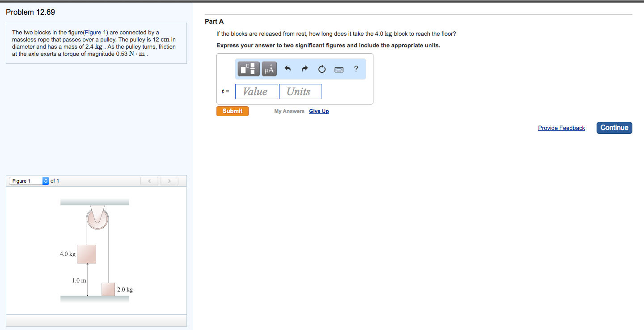The width and height of the screenshot is (644, 330).
Task: Click the undo arrow icon
Action: (x=288, y=69)
